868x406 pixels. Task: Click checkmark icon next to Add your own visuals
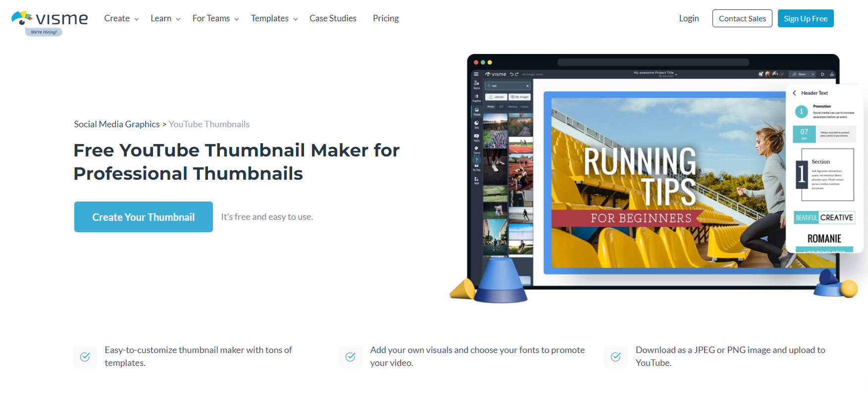(x=351, y=356)
